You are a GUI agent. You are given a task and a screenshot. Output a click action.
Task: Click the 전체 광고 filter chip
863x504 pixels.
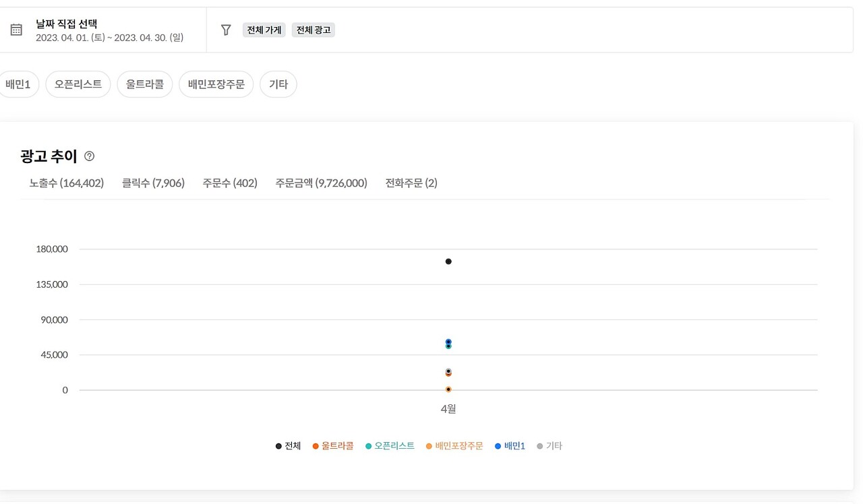pyautogui.click(x=314, y=30)
